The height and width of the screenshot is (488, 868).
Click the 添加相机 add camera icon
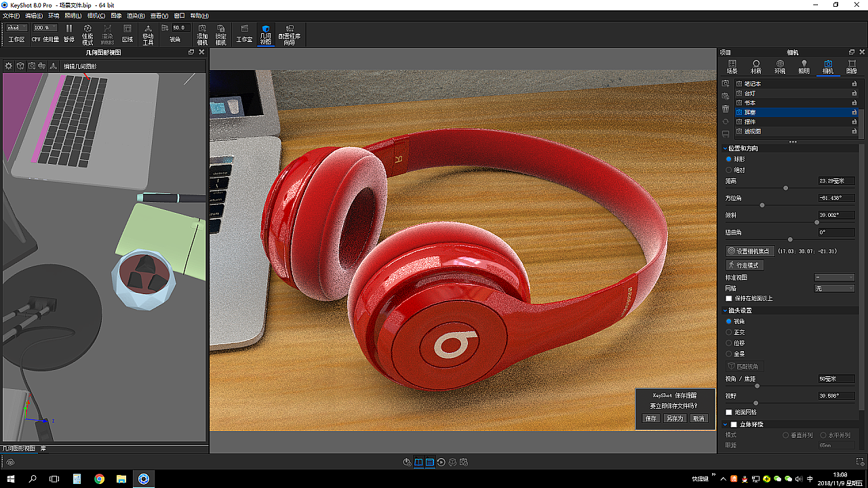202,34
